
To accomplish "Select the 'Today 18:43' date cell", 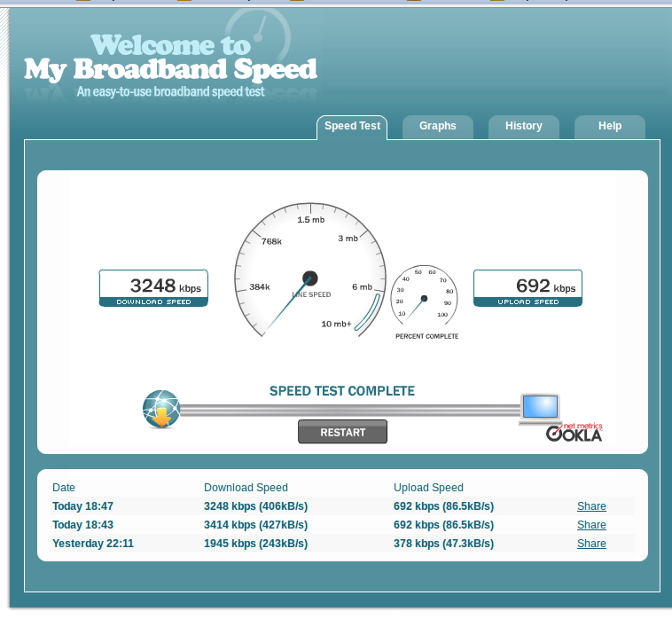I will pos(82,525).
